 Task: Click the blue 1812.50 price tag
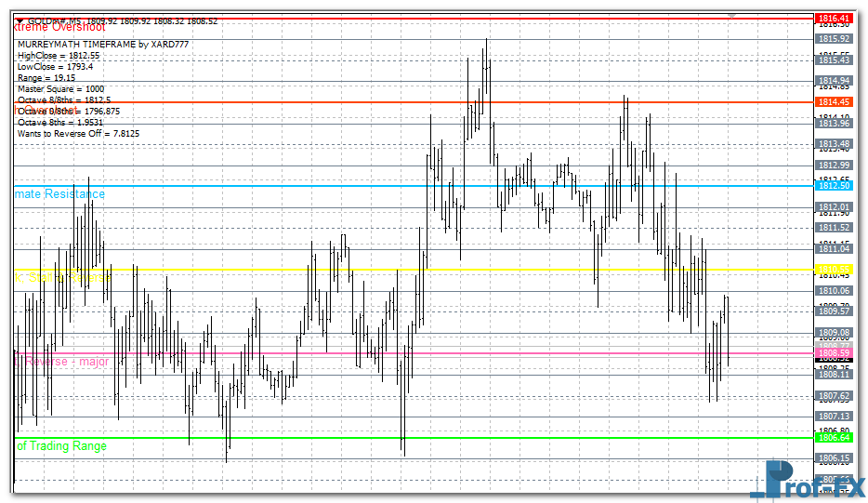[833, 186]
